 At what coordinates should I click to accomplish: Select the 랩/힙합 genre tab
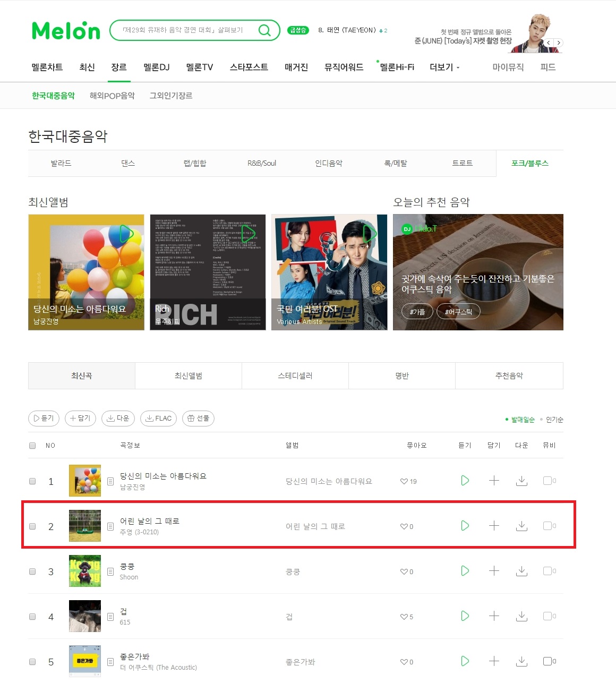pos(195,164)
